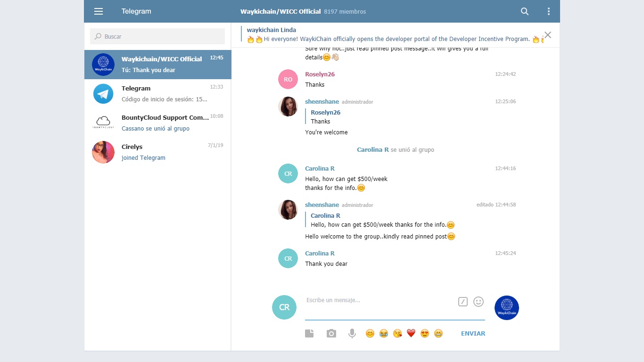
Task: Click the sheenshane name above 'You're welcome'
Action: [x=322, y=102]
